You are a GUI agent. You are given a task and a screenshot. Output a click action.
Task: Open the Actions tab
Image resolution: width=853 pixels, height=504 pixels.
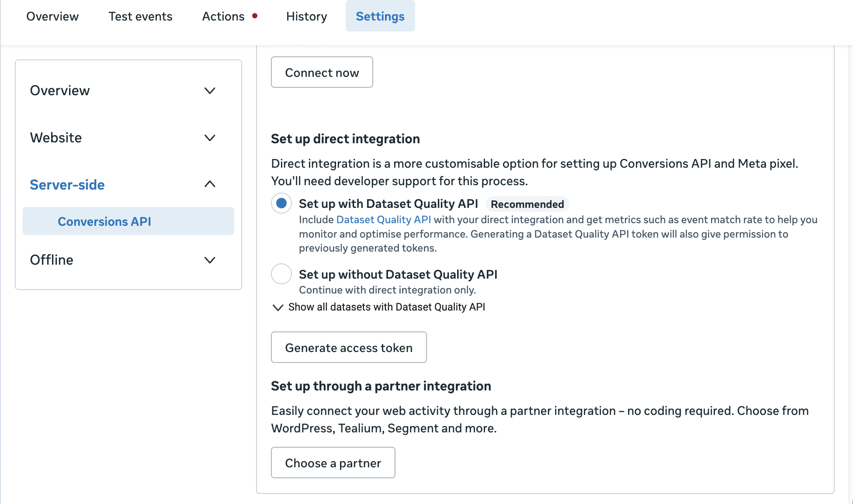point(223,16)
